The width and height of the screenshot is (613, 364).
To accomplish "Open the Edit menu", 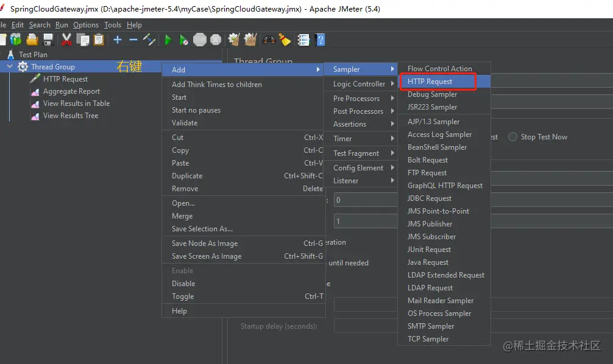I will click(18, 25).
